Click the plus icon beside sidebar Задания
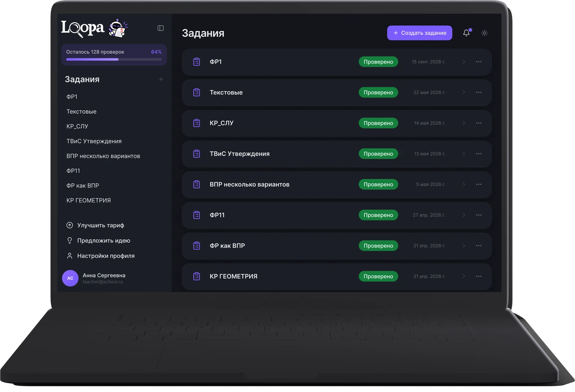The height and width of the screenshot is (392, 575). coord(161,79)
